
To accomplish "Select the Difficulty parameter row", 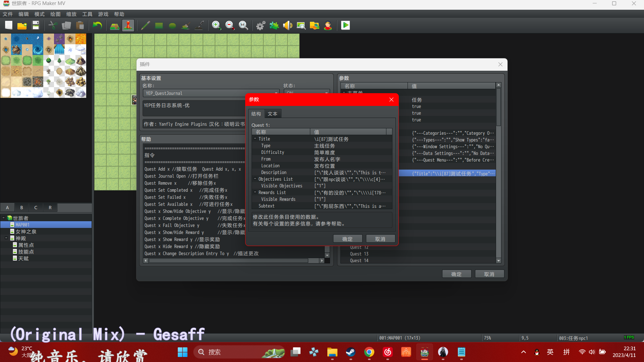I will (x=322, y=152).
